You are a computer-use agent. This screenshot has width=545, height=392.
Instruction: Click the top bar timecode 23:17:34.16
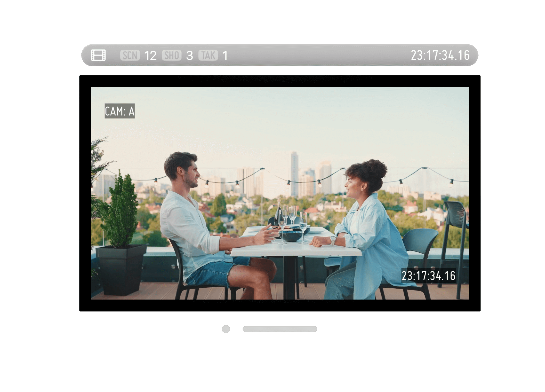click(440, 55)
